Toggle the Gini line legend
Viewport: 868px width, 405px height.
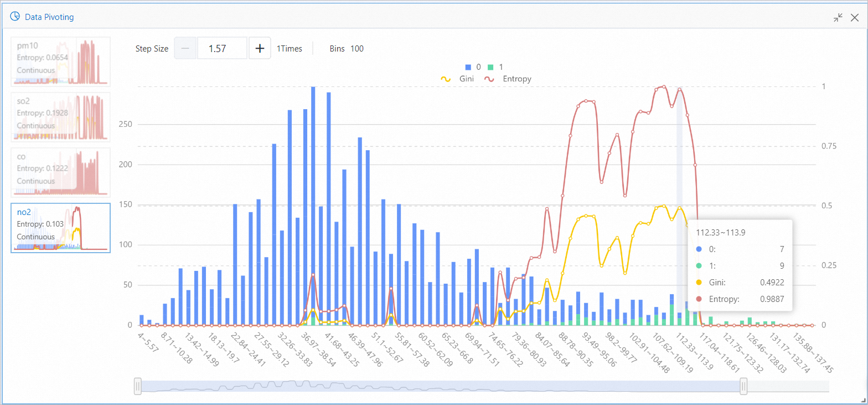457,79
